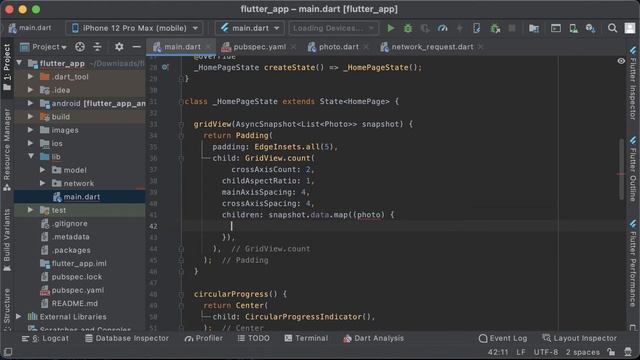This screenshot has height=360, width=640.
Task: Hide the Project panel with minus icon
Action: tap(136, 47)
